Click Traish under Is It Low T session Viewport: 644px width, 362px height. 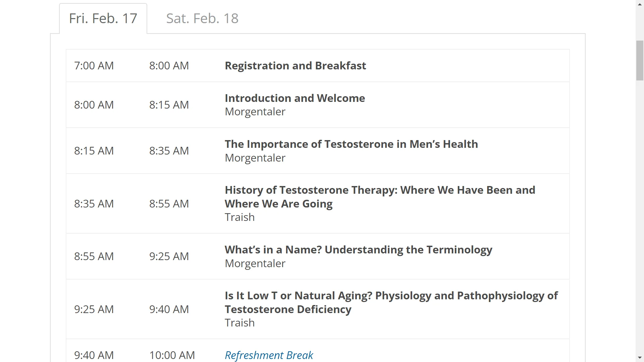tap(239, 323)
